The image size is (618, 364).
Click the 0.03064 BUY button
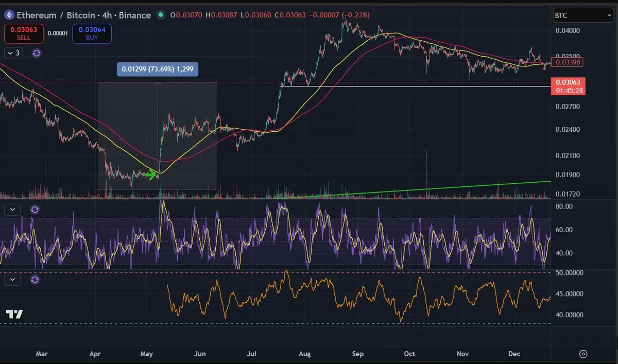(92, 33)
